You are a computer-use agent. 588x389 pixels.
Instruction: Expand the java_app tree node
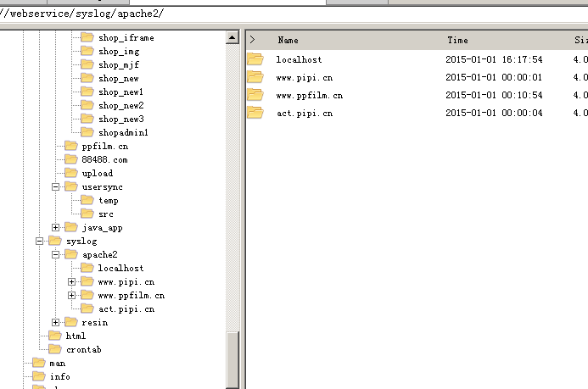(55, 228)
